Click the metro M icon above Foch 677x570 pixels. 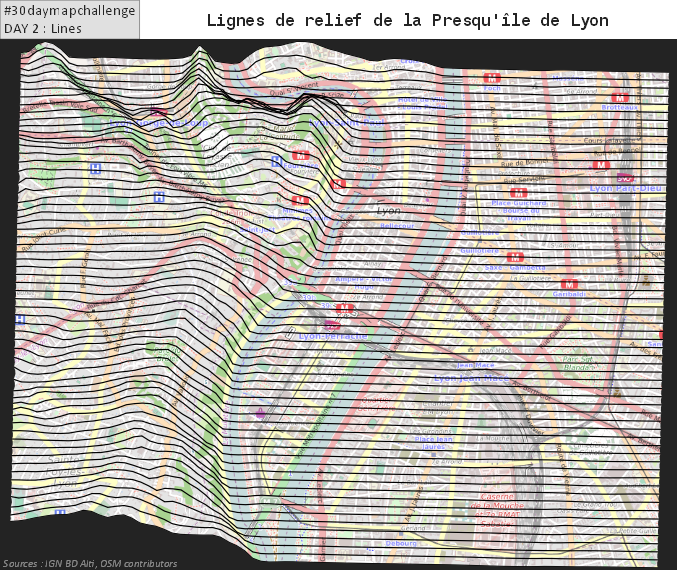[x=492, y=78]
